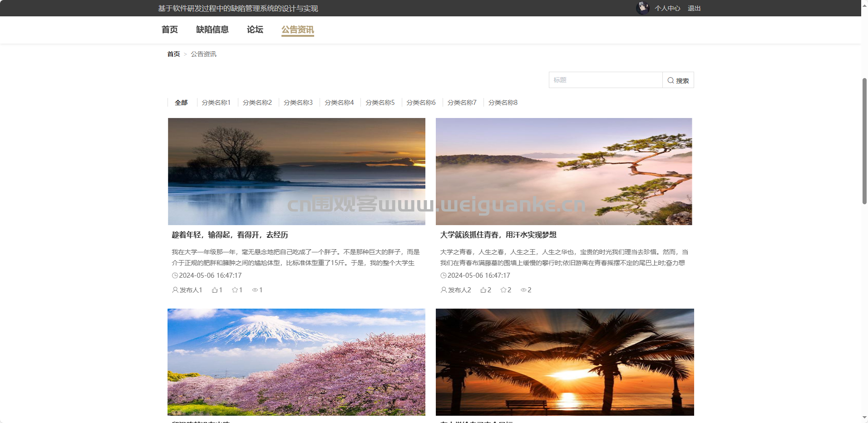Click the 标题 search input field
The image size is (868, 423).
[605, 80]
